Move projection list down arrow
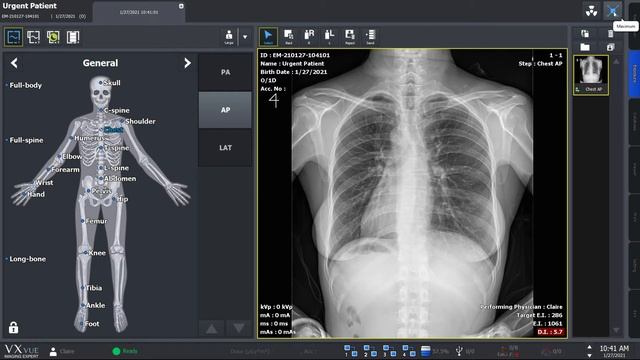This screenshot has height=360, width=640. click(x=239, y=328)
